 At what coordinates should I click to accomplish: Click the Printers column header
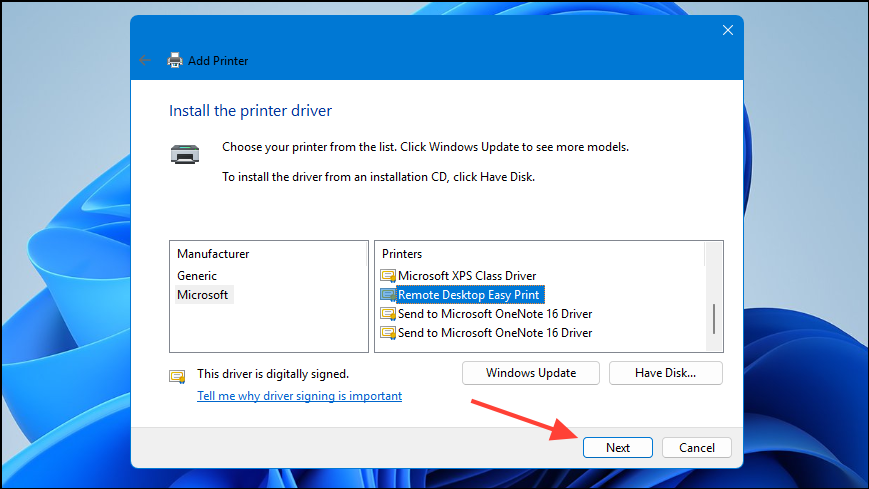[402, 254]
